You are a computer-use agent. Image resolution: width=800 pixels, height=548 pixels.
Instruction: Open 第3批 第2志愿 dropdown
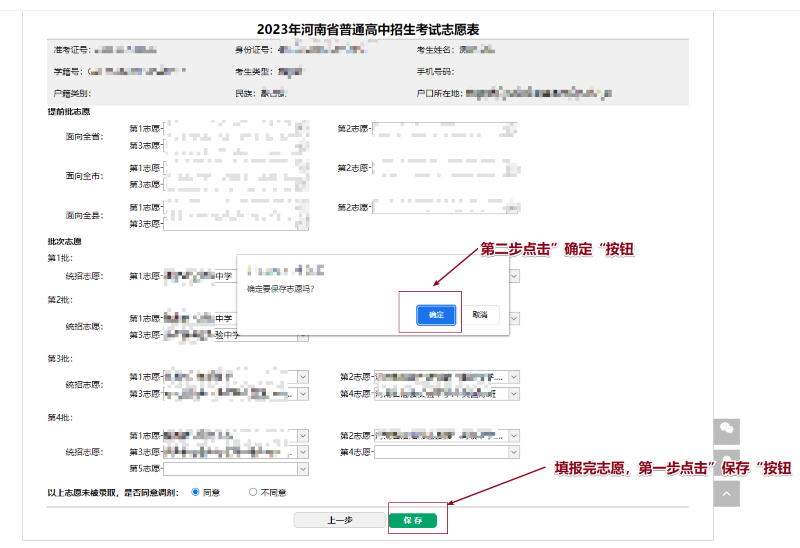point(447,377)
